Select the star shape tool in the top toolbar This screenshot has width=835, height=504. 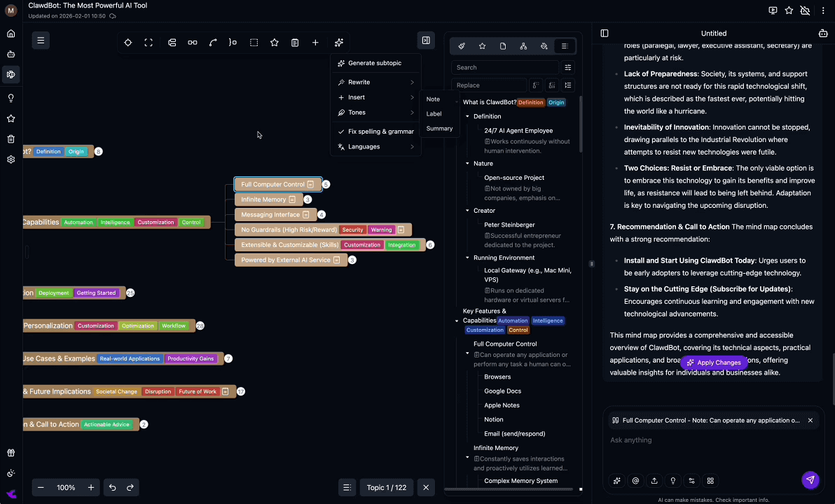274,42
